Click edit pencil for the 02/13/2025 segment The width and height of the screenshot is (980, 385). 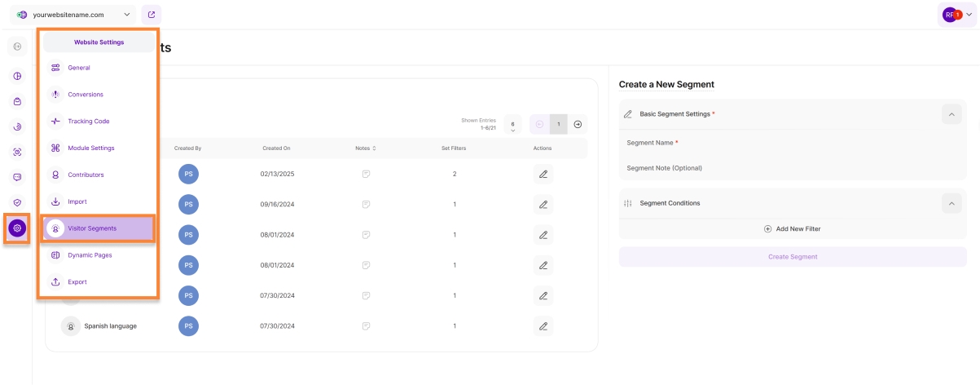click(x=543, y=174)
